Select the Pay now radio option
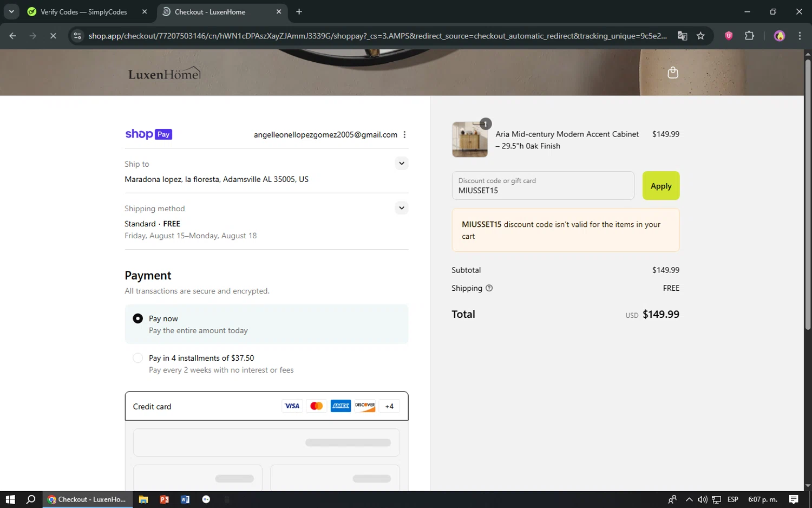Image resolution: width=812 pixels, height=508 pixels. coord(138,318)
